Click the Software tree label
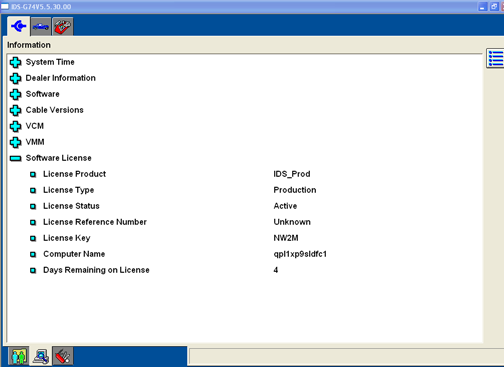 43,94
